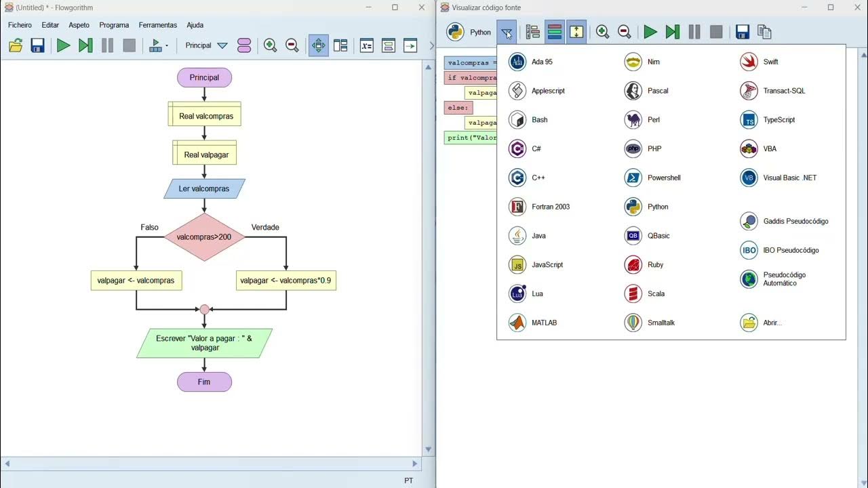Choose PHP language
868x488 pixels.
point(643,149)
